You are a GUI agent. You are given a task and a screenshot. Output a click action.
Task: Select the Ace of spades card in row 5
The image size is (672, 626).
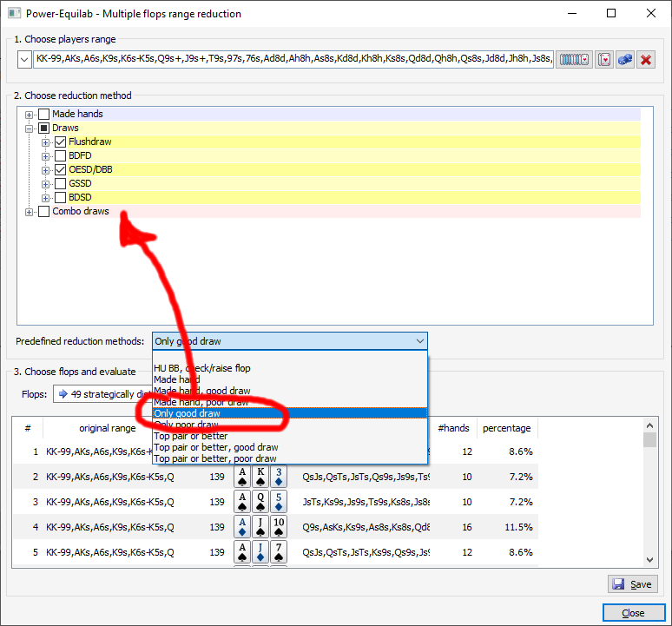click(x=242, y=552)
